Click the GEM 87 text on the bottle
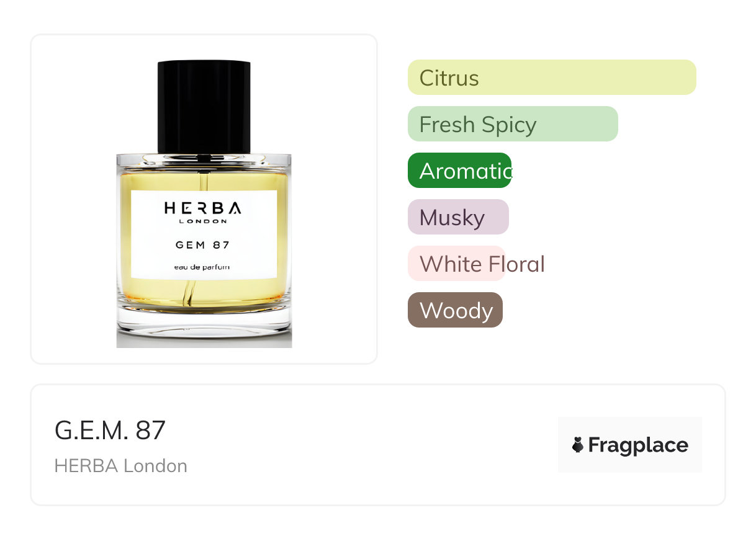756x536 pixels. [203, 244]
